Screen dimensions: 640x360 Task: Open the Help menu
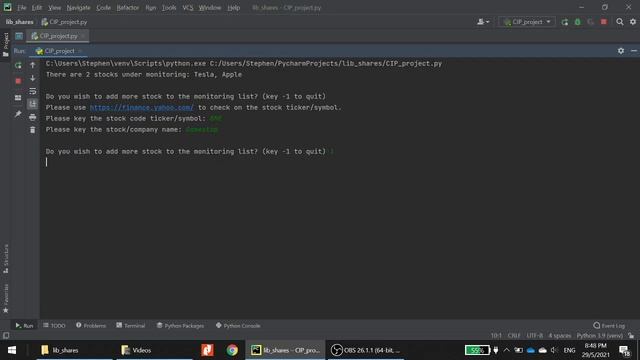click(233, 8)
